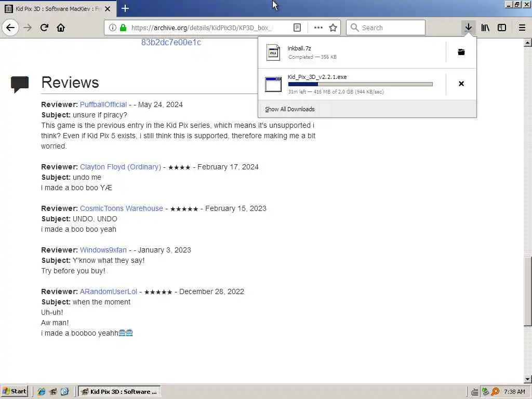This screenshot has width=532, height=399.
Task: Open page actions three-dot menu
Action: (x=318, y=28)
